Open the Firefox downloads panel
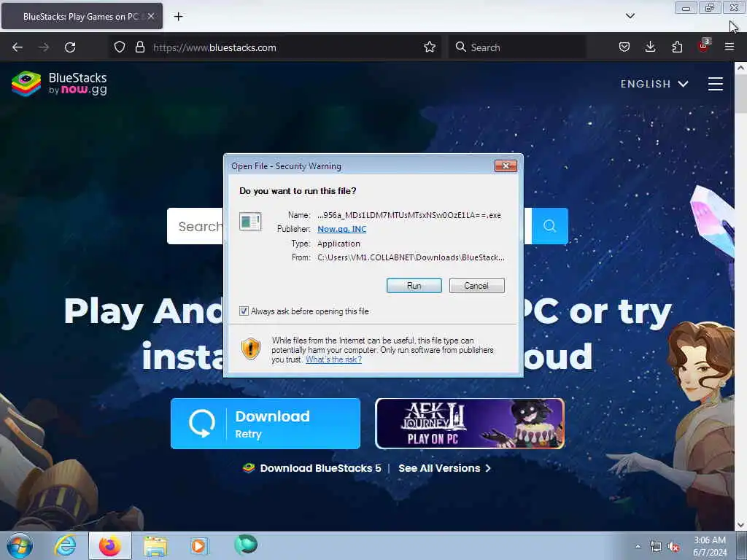This screenshot has width=747, height=560. click(x=650, y=47)
